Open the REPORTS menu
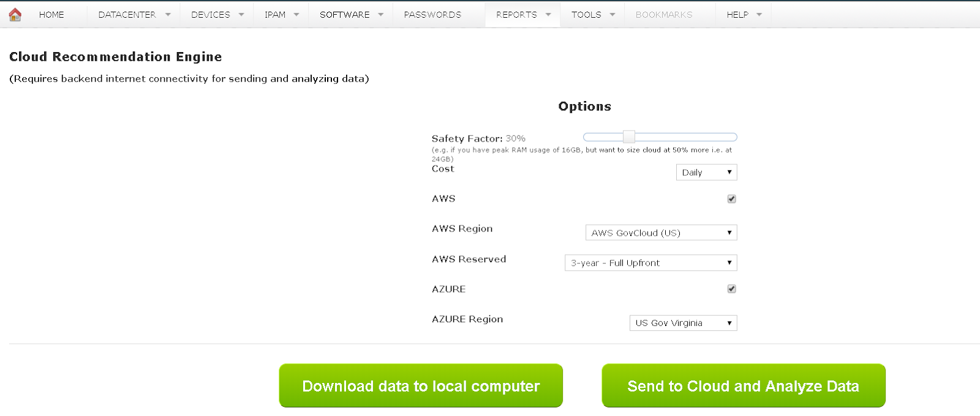 516,15
